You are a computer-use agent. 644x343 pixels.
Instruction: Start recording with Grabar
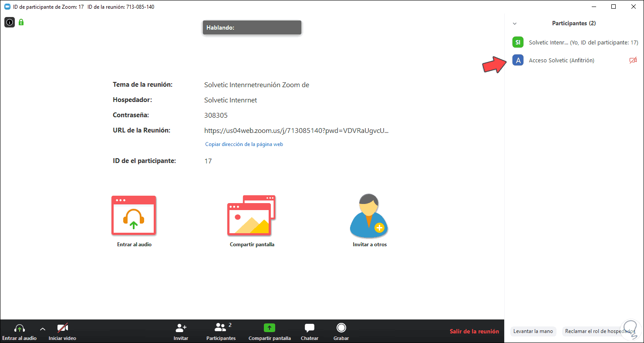[341, 332]
